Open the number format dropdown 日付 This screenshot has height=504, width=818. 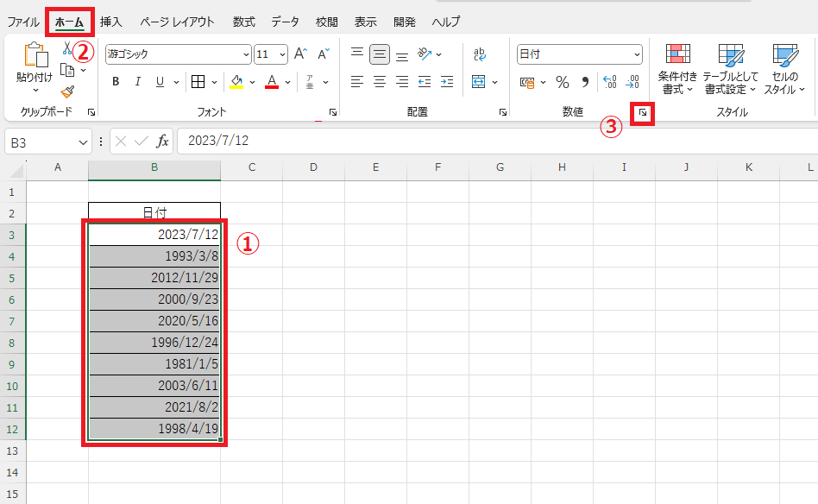coord(637,54)
